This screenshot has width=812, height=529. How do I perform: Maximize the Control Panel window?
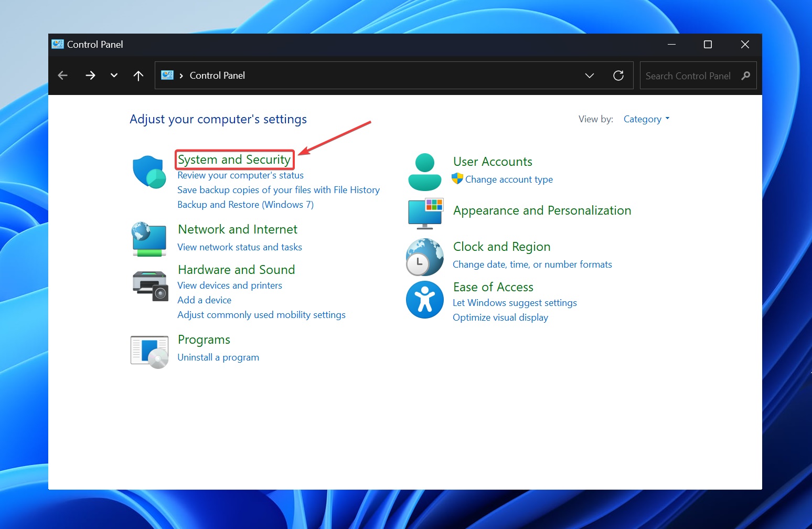tap(708, 45)
